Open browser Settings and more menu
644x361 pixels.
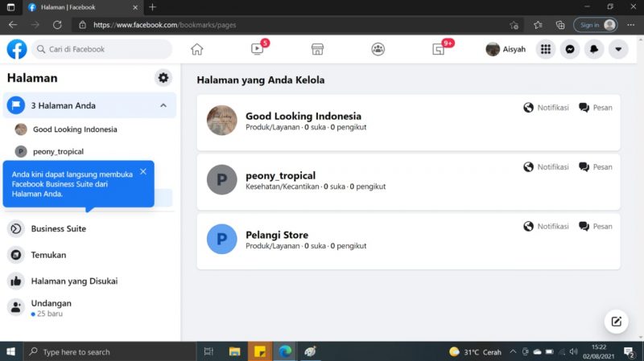pyautogui.click(x=631, y=25)
